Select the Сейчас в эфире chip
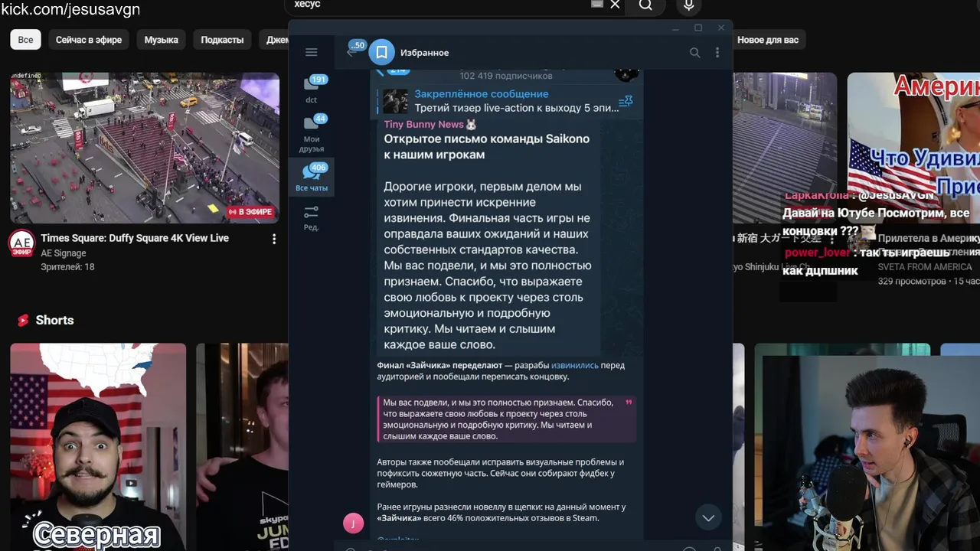Screen dimensions: 980x551 click(89, 40)
